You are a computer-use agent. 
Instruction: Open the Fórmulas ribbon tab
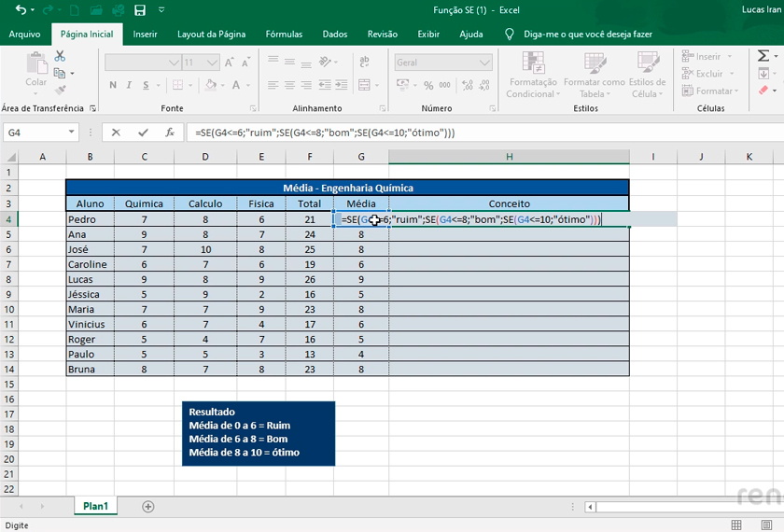tap(284, 35)
